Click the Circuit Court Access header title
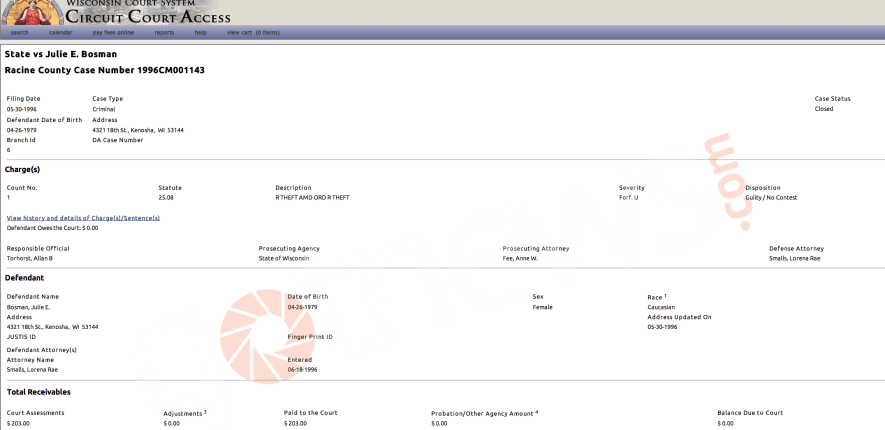 pos(149,16)
